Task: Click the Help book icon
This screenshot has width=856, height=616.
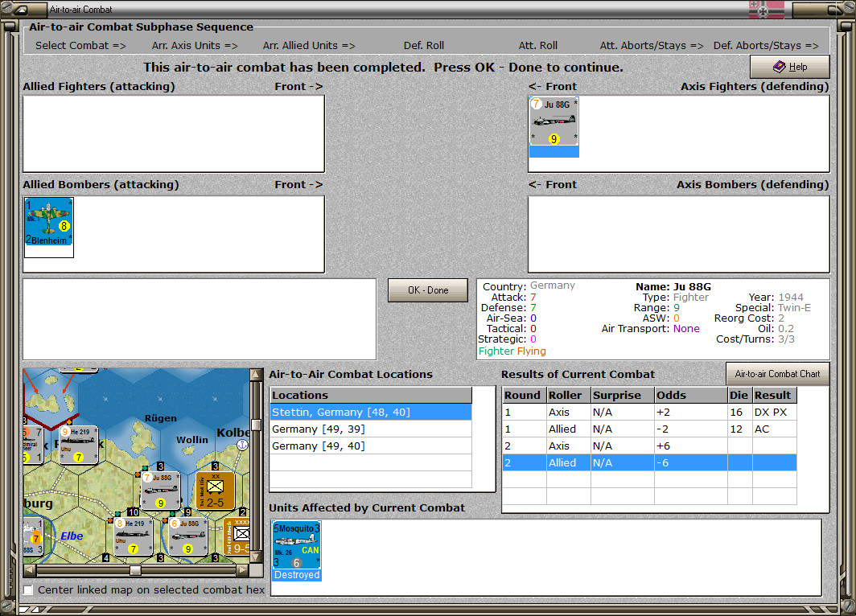Action: pyautogui.click(x=779, y=67)
